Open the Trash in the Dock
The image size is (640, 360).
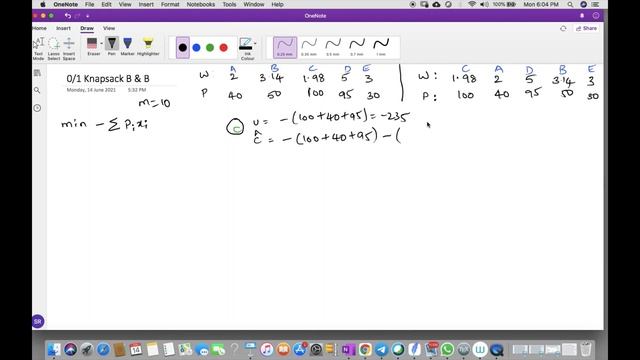click(586, 350)
